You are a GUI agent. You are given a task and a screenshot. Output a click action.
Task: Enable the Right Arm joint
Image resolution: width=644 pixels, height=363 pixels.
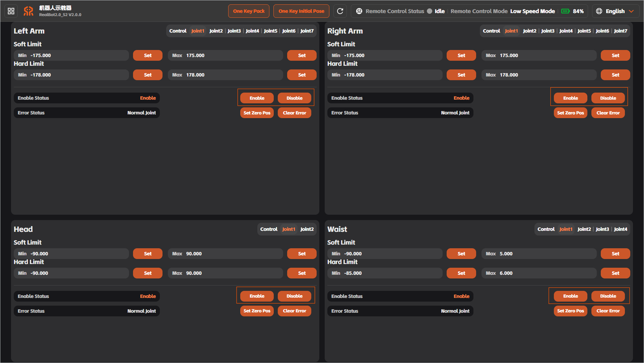(x=571, y=98)
